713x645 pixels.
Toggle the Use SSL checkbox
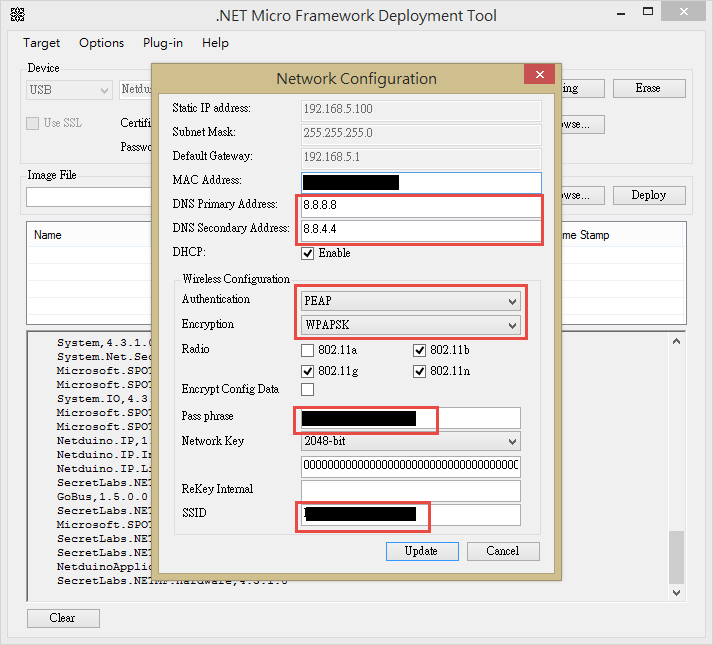pyautogui.click(x=32, y=123)
